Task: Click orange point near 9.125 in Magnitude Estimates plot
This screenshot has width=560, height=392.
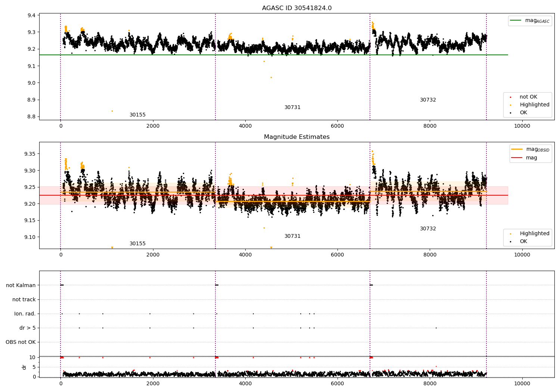Action: tap(264, 228)
